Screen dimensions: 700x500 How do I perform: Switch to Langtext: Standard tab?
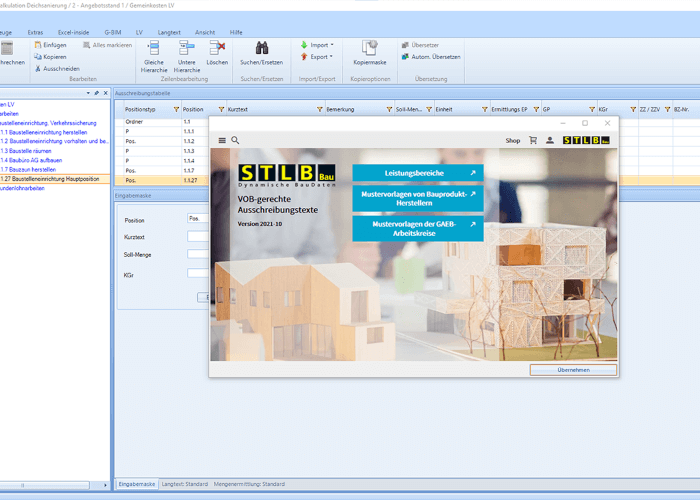[x=185, y=484]
